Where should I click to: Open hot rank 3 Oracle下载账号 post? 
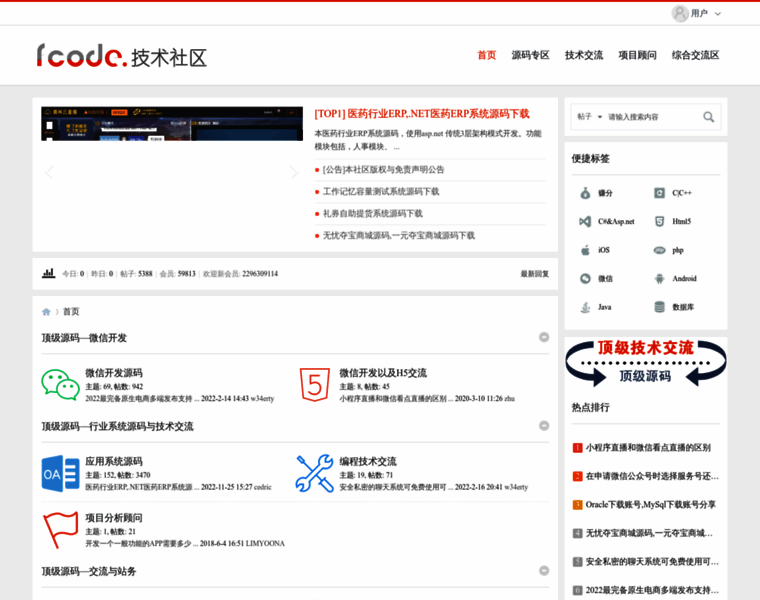(x=650, y=505)
